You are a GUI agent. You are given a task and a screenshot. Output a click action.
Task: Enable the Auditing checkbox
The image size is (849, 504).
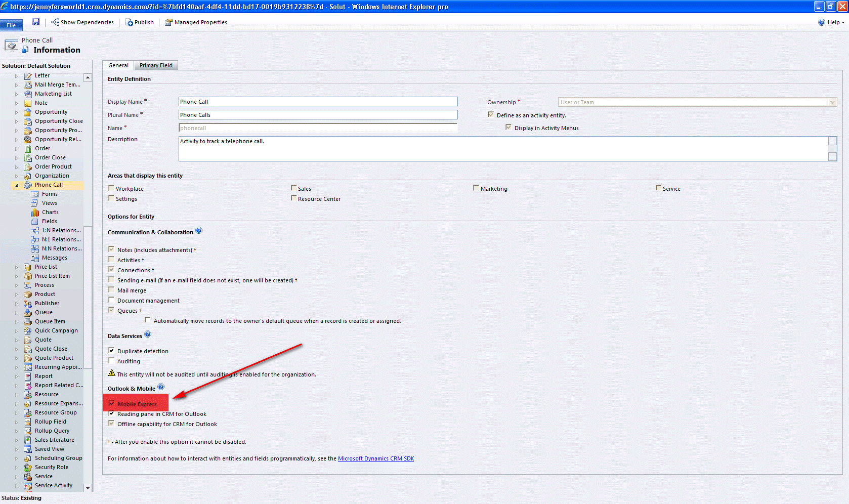point(111,361)
